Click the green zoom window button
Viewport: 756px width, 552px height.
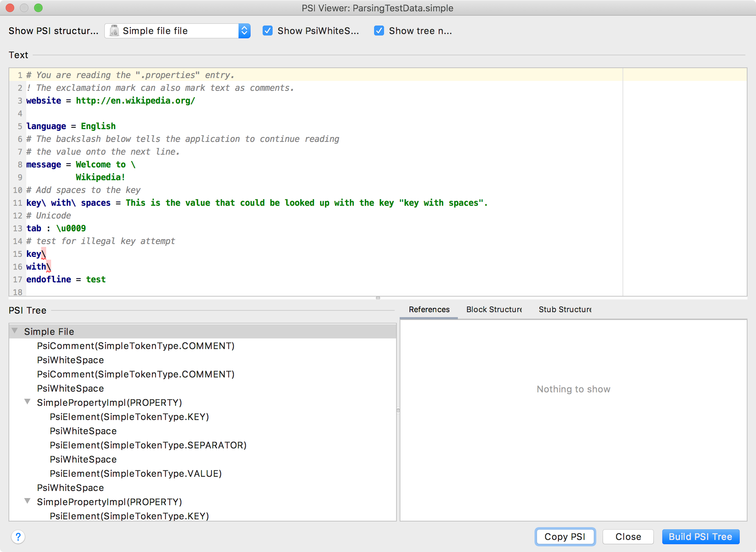[38, 8]
